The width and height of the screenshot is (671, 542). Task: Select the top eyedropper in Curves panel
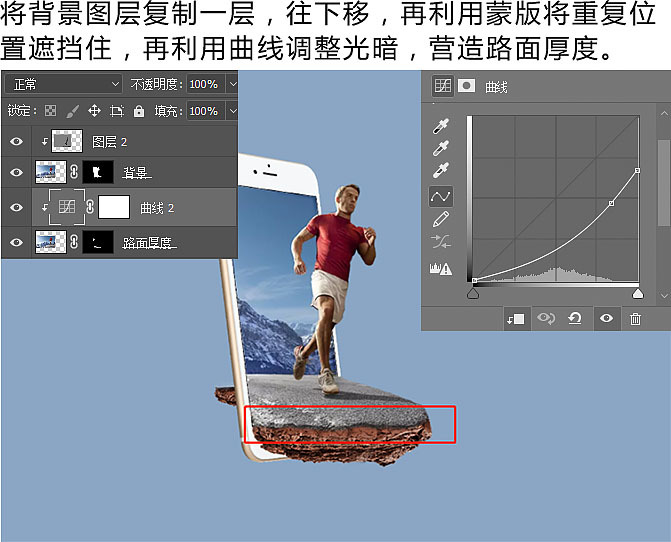coord(440,127)
